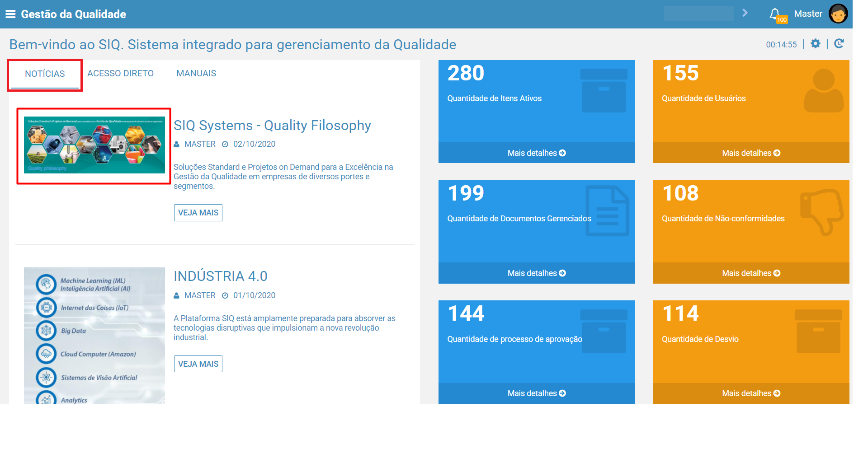The width and height of the screenshot is (868, 472).
Task: Click the arrow next to the search field
Action: point(745,13)
